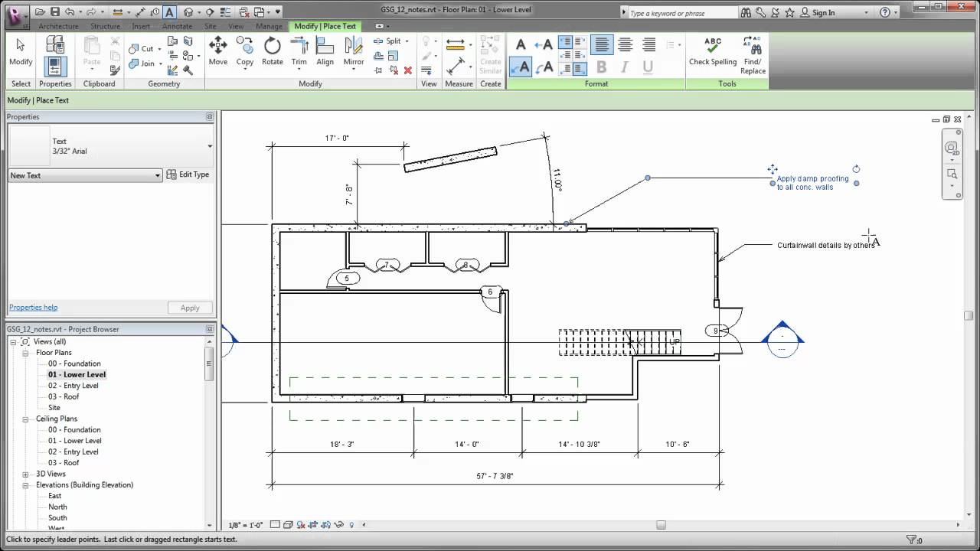Activate the Rotate tool
The image size is (980, 551).
point(272,52)
